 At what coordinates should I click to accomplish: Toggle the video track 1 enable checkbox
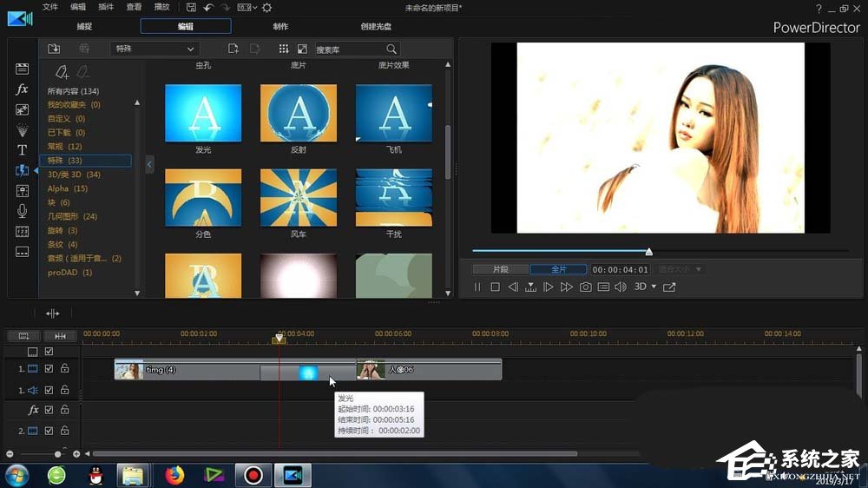point(49,369)
